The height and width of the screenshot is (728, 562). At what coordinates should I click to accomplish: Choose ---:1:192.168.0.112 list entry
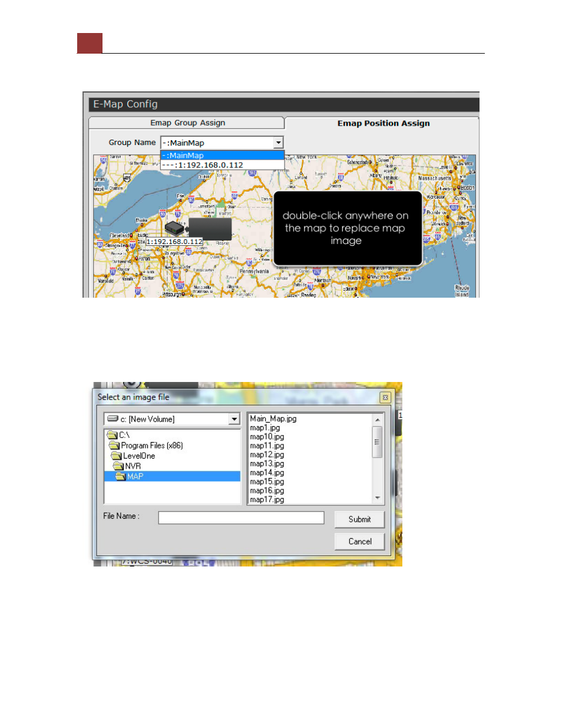coord(222,165)
